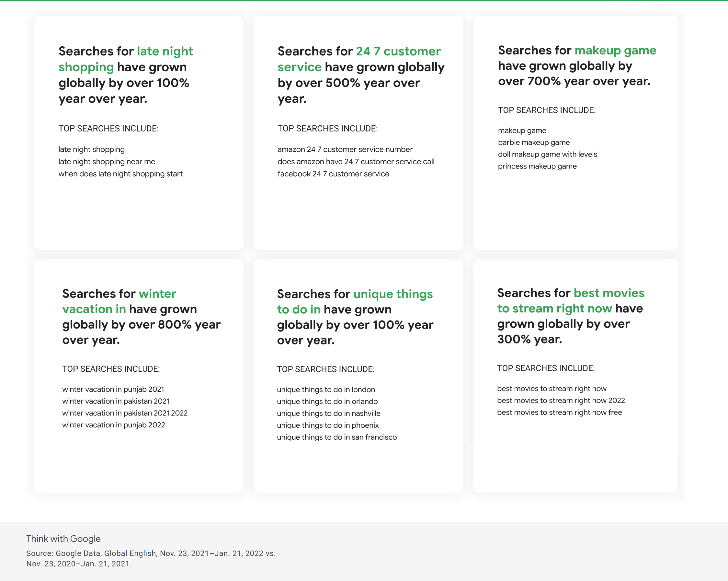Click 'late night shopping near me' search term

(107, 161)
